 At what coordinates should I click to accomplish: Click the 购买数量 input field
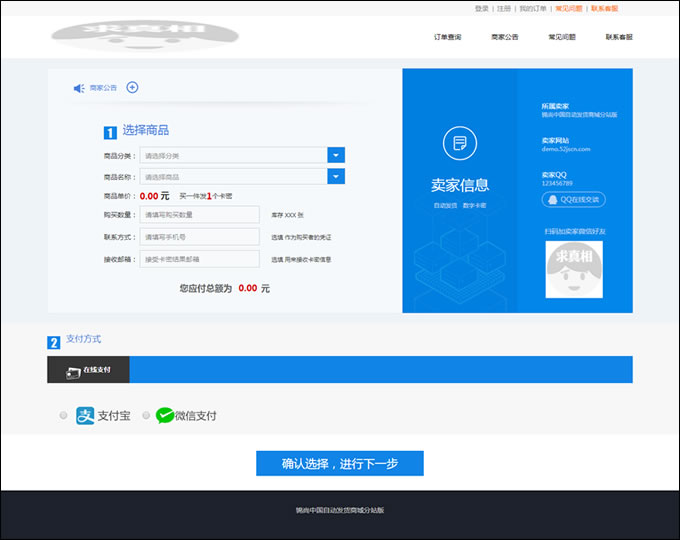pos(199,215)
